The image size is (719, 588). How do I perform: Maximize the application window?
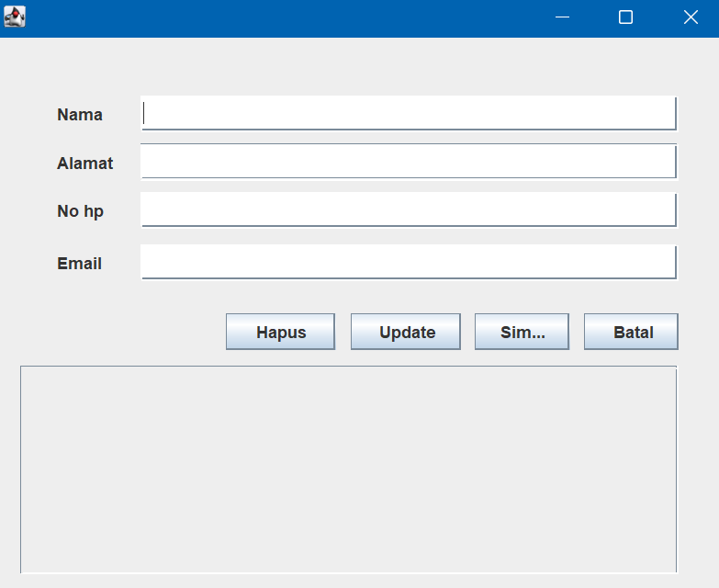pos(625,17)
